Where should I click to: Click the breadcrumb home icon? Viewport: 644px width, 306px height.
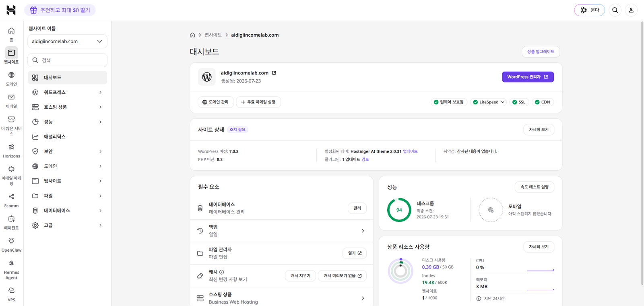point(192,35)
